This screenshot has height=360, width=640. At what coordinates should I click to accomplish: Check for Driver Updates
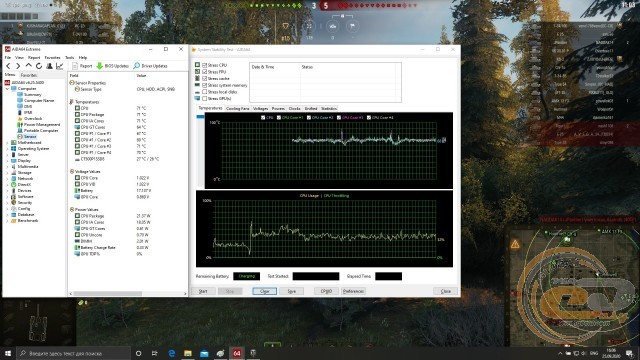coord(150,66)
